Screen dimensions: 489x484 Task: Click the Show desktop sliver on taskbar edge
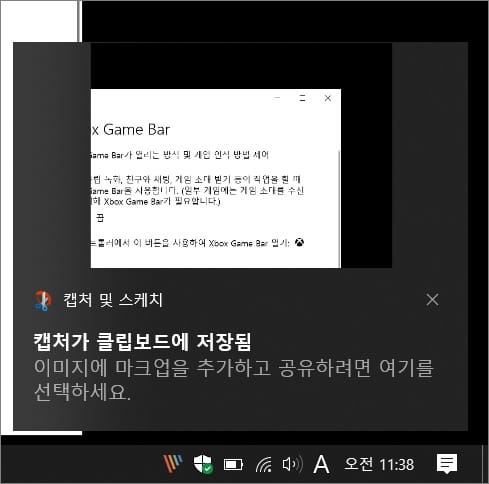pyautogui.click(x=485, y=464)
